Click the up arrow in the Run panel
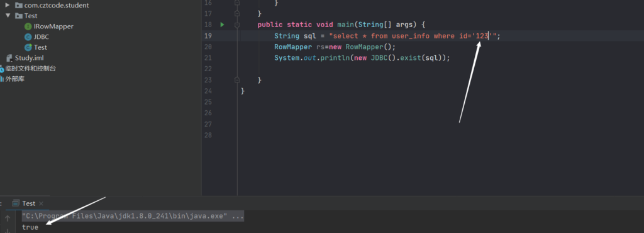Viewport: 644px width, 233px height. coord(8,219)
